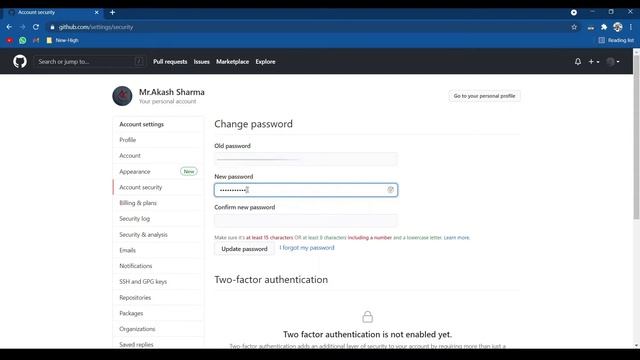This screenshot has width=640, height=360.
Task: Open Notifications in sidebar
Action: (x=158, y=266)
